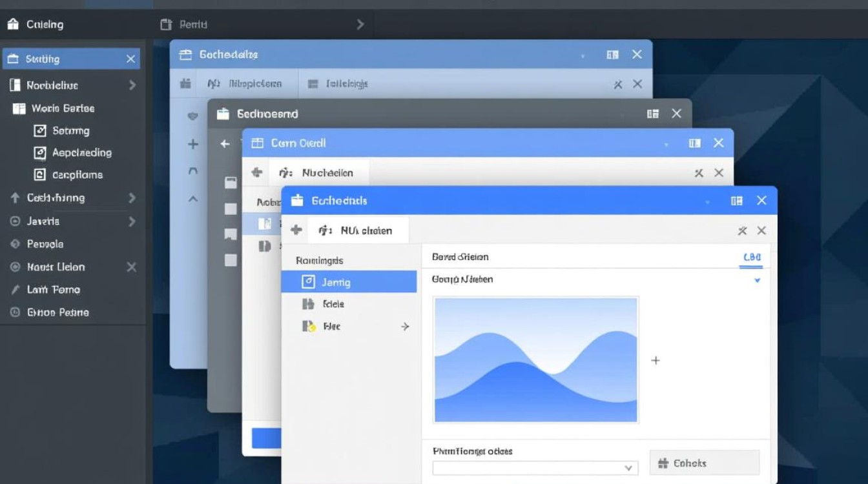Open the Perrits tab in the top bar
Screen dimensions: 868x484
(x=192, y=25)
